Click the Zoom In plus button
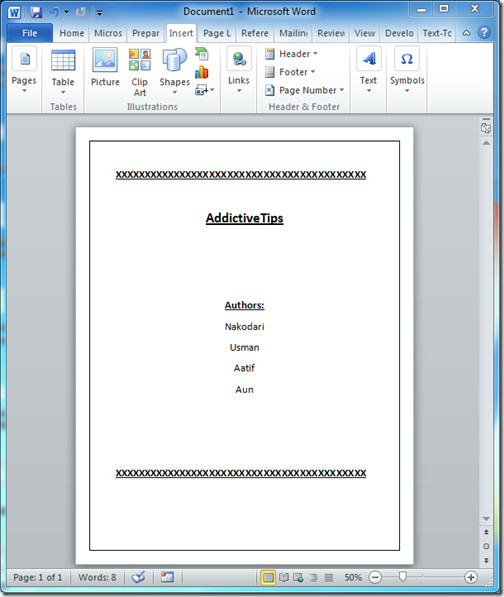This screenshot has height=597, width=504. (471, 577)
